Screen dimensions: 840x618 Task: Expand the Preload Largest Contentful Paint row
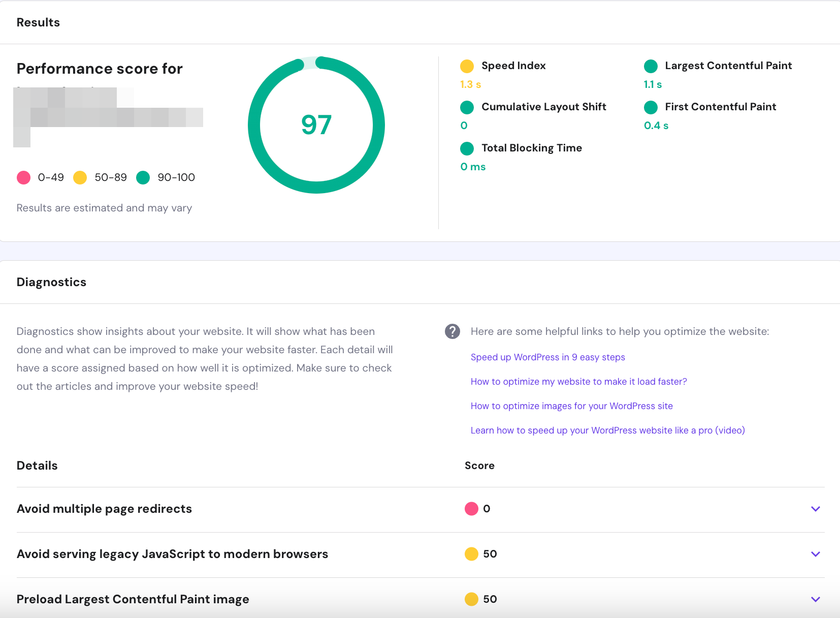pyautogui.click(x=816, y=599)
